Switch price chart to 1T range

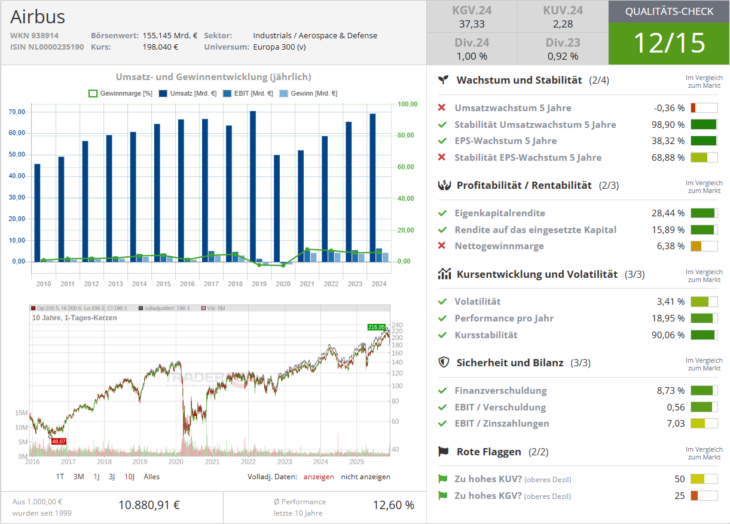pyautogui.click(x=60, y=477)
